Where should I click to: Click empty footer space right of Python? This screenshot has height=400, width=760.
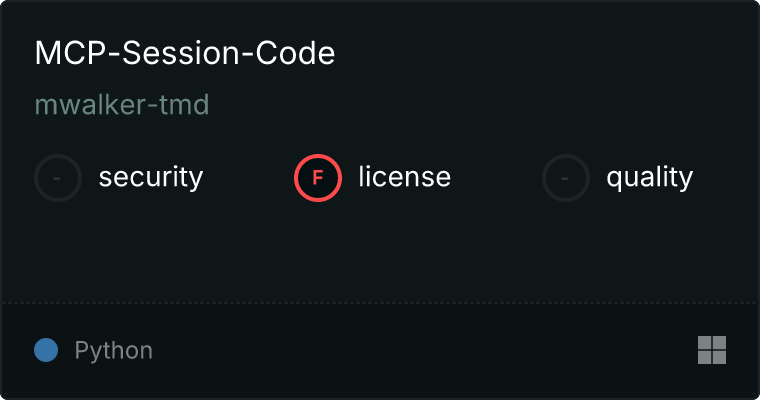point(420,351)
